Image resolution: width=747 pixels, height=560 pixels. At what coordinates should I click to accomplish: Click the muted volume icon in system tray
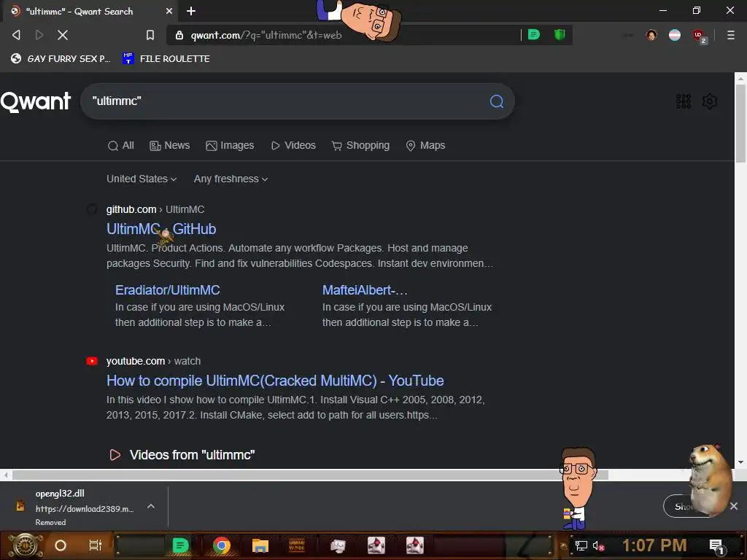click(x=598, y=545)
